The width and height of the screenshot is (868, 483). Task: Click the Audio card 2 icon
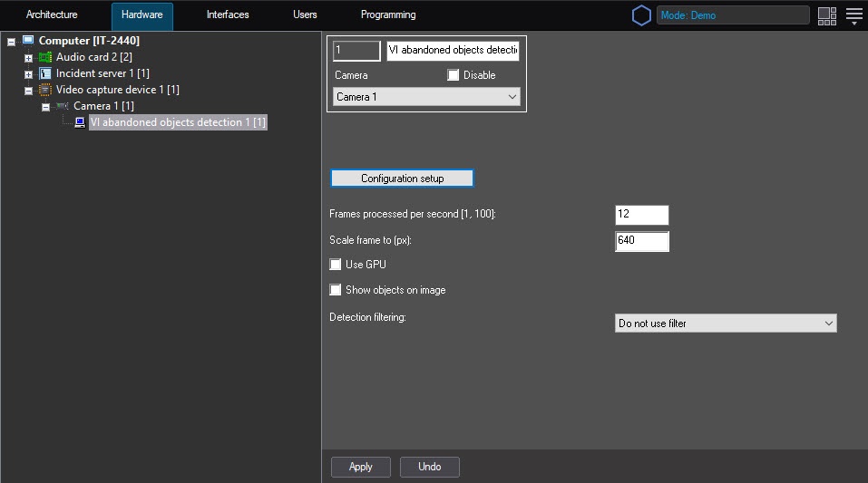(44, 57)
